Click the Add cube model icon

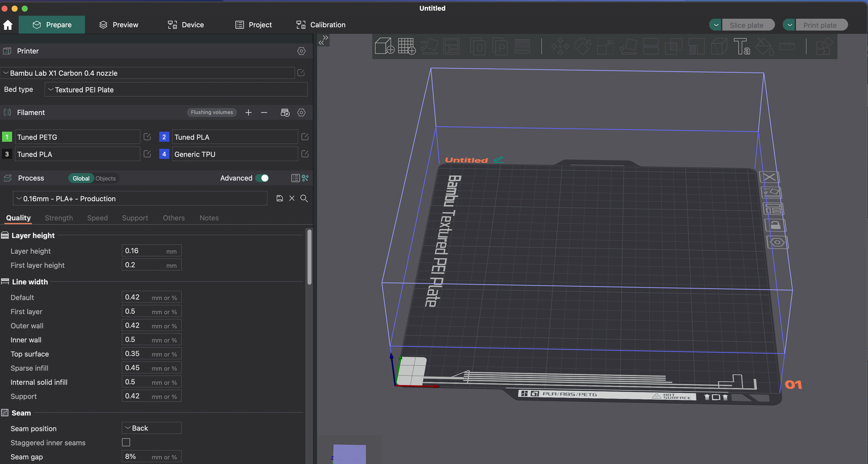click(x=384, y=46)
